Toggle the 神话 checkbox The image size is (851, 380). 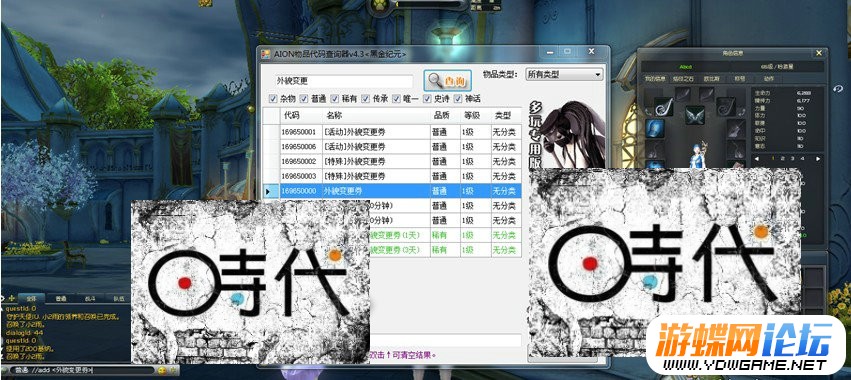click(458, 99)
